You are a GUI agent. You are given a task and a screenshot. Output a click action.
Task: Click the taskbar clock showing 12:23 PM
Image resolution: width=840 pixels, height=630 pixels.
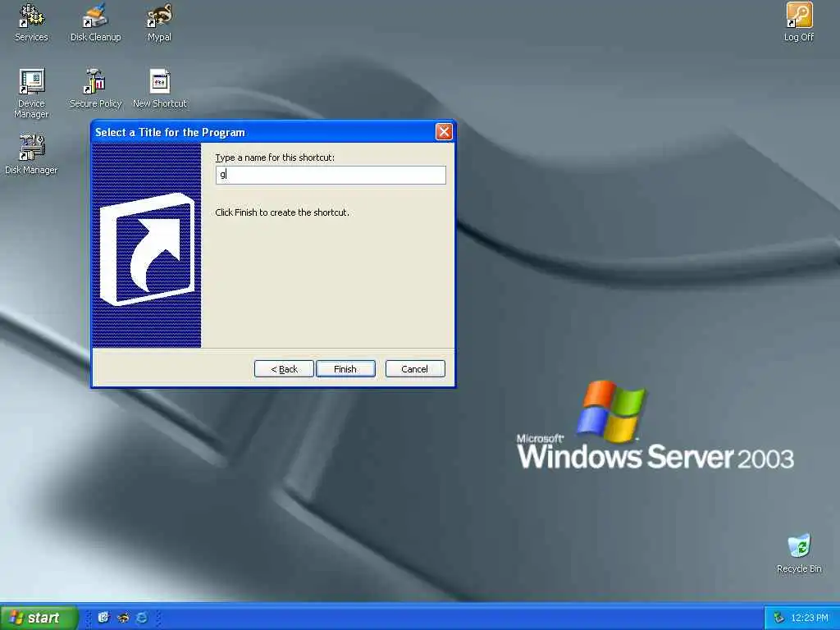click(x=810, y=618)
